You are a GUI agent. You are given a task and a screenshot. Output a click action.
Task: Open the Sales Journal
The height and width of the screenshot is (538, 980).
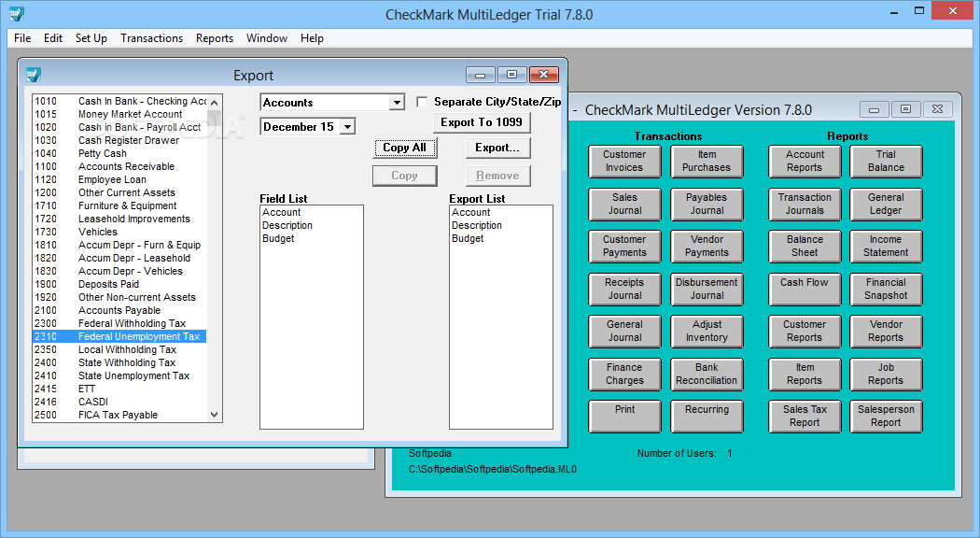pos(624,204)
